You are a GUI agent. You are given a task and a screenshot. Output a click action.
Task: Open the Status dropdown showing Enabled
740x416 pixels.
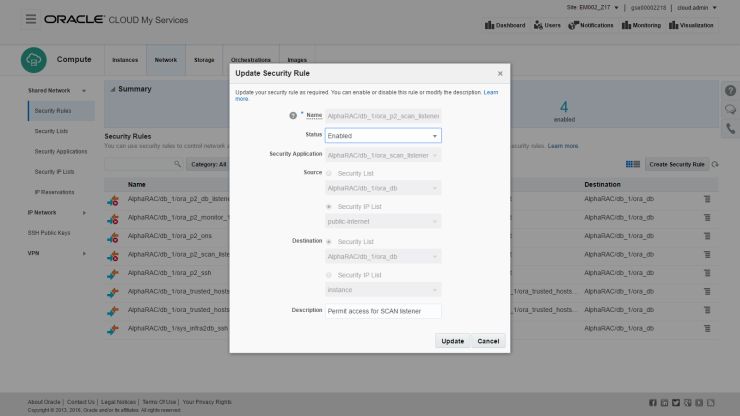coord(383,135)
